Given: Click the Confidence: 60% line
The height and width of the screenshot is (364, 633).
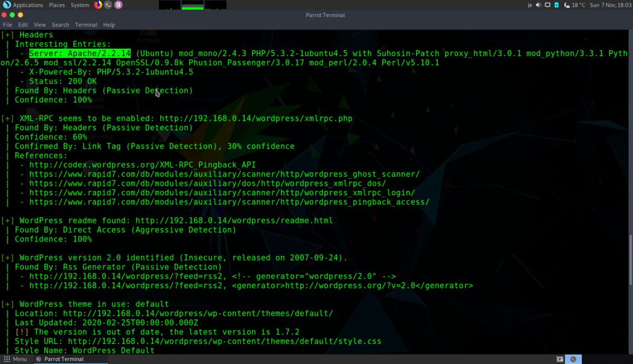Looking at the screenshot, I should (x=51, y=137).
